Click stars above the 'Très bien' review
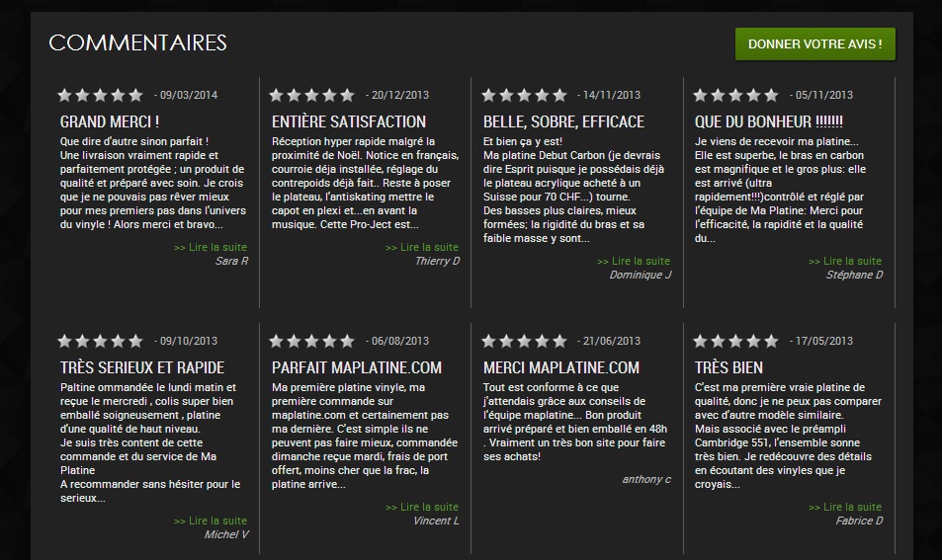Screen dimensions: 942x560 (x=734, y=342)
